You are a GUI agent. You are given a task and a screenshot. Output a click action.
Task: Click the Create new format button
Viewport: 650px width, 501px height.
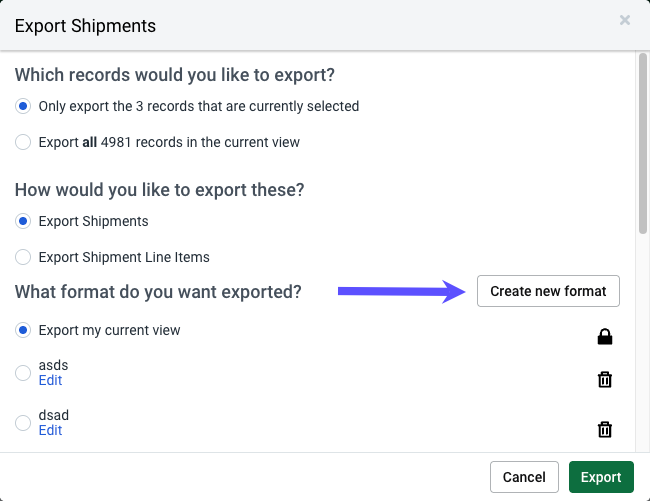tap(548, 291)
